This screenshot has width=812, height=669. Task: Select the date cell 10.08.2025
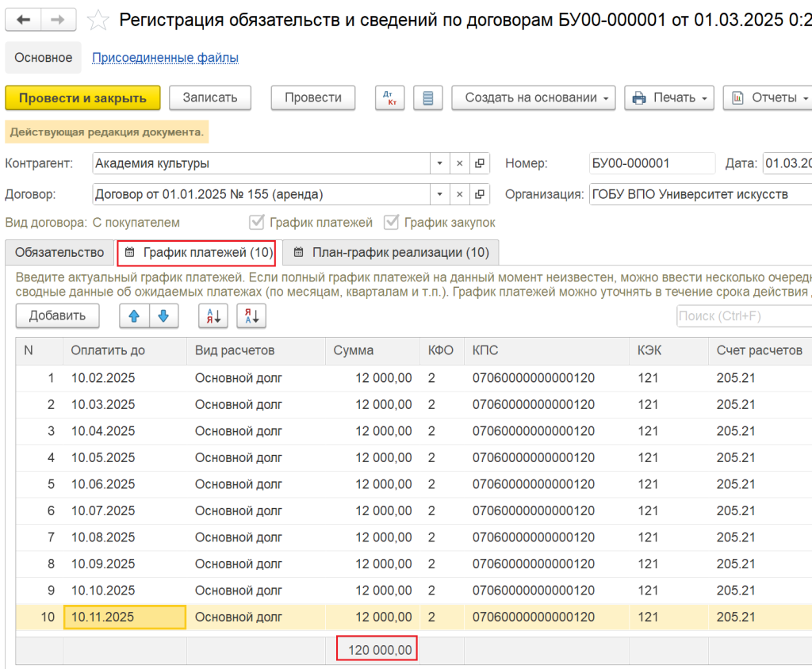pos(124,537)
